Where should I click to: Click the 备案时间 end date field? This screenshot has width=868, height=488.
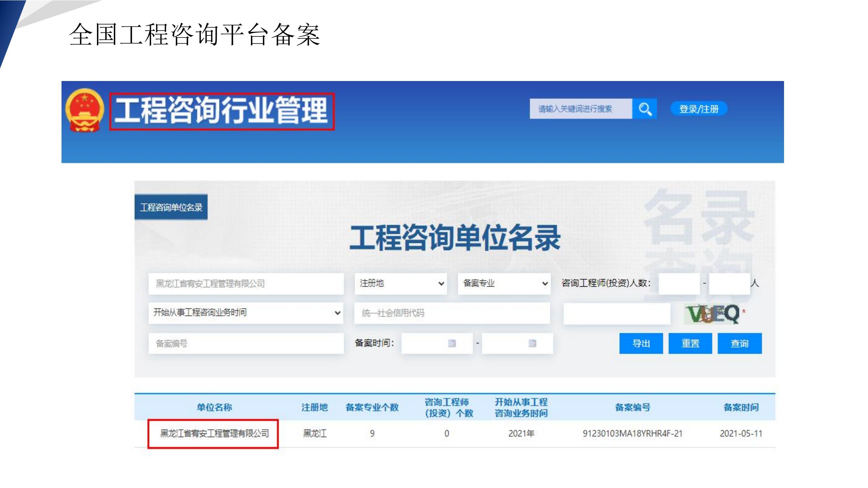click(x=517, y=344)
